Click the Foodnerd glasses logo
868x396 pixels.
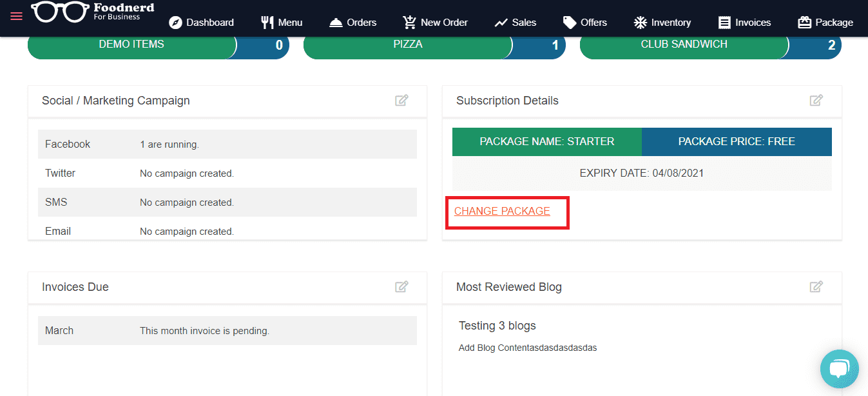coord(61,12)
